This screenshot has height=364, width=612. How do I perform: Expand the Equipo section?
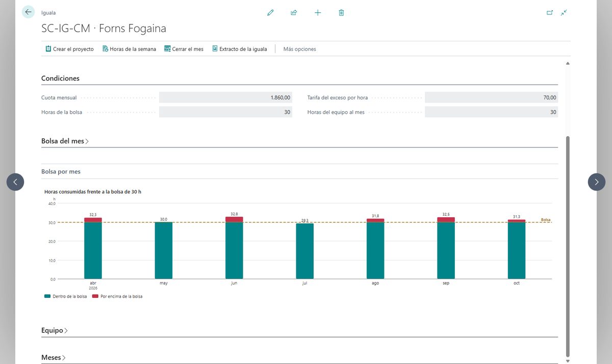coord(55,330)
